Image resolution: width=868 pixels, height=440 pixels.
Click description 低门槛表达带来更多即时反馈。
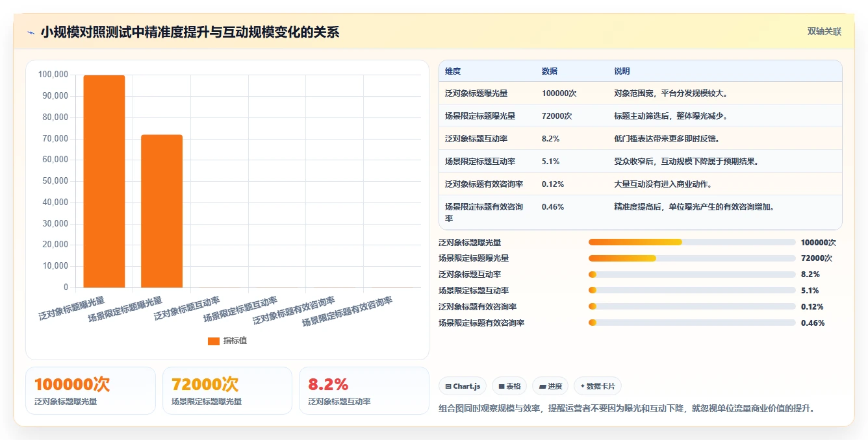(667, 139)
